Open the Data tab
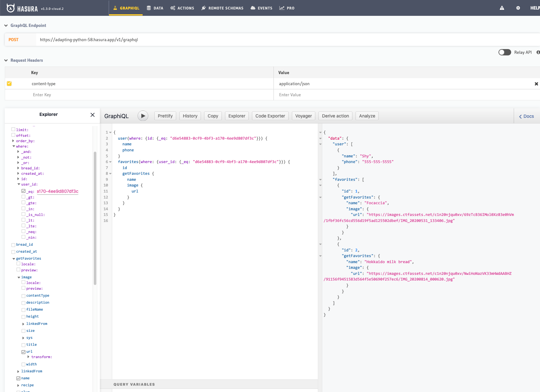Image resolution: width=540 pixels, height=392 pixels. point(155,8)
